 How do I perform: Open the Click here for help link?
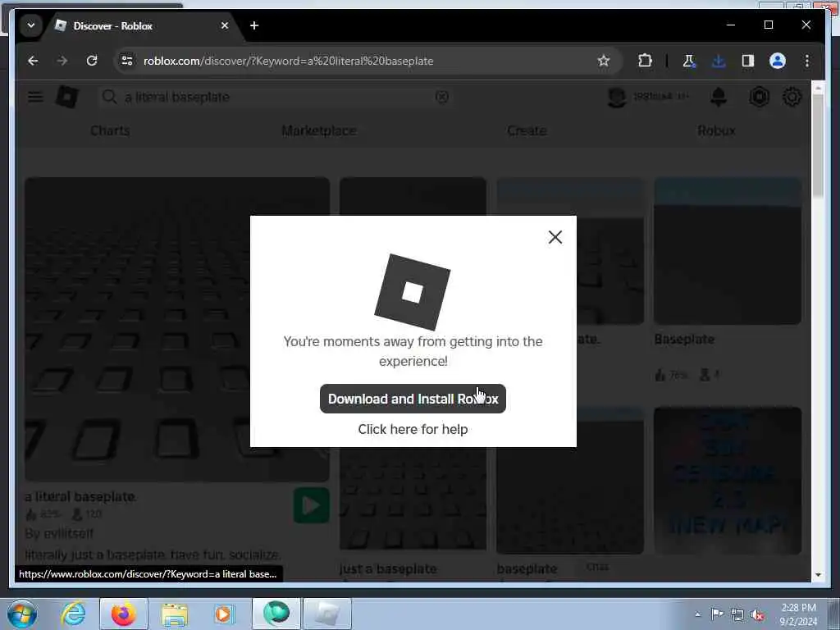(413, 429)
